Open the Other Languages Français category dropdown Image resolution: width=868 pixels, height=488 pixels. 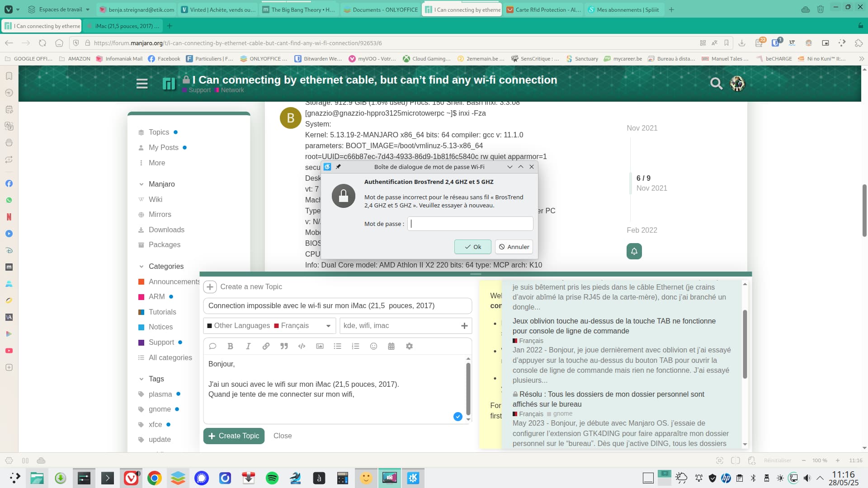pos(269,326)
